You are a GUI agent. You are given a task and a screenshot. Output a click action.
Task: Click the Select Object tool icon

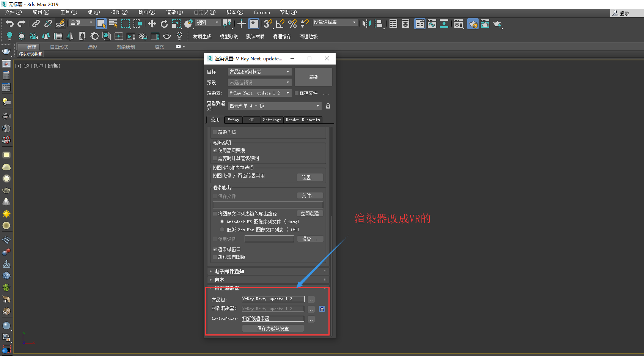click(x=101, y=24)
